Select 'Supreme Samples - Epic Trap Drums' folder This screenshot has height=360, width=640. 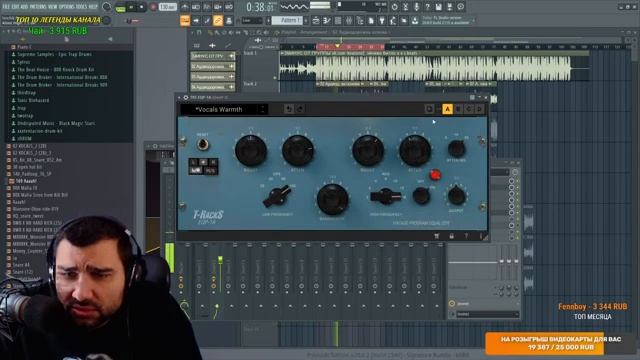[54, 54]
